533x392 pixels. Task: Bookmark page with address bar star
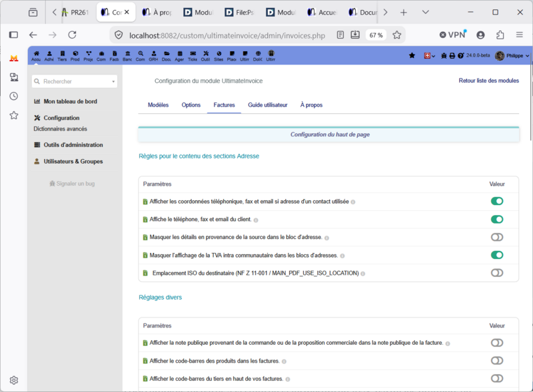(396, 35)
